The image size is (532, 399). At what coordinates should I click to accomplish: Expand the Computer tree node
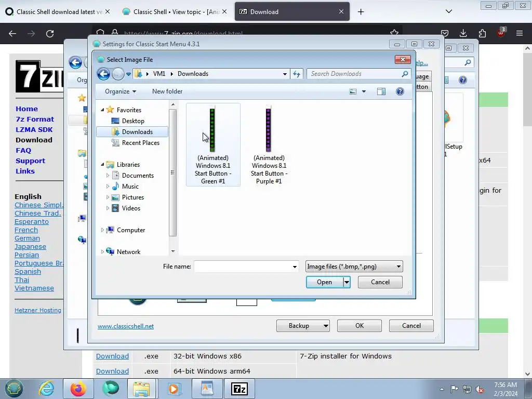(x=102, y=230)
